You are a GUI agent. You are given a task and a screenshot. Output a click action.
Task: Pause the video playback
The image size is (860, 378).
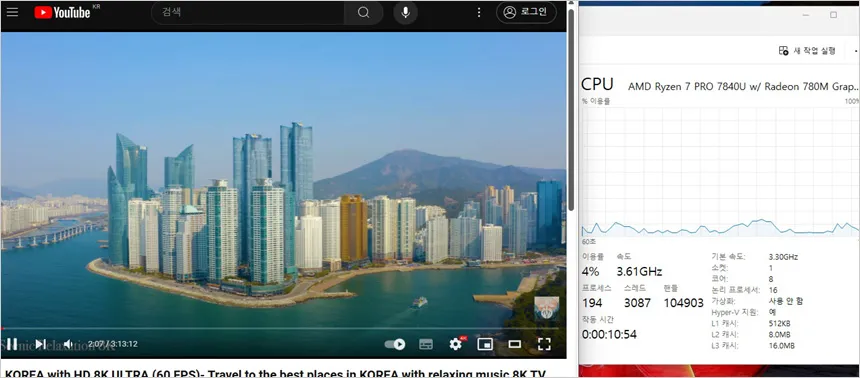[12, 344]
